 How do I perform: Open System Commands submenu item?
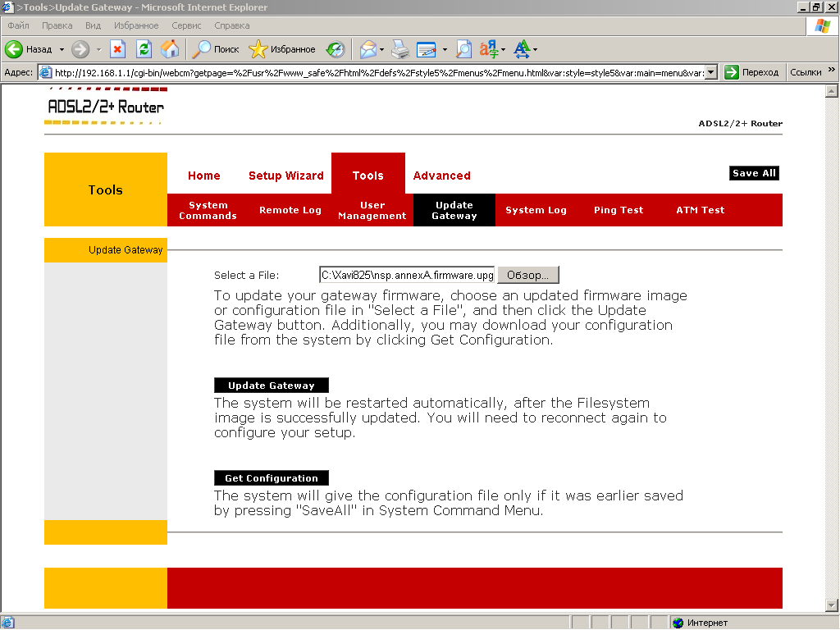208,210
